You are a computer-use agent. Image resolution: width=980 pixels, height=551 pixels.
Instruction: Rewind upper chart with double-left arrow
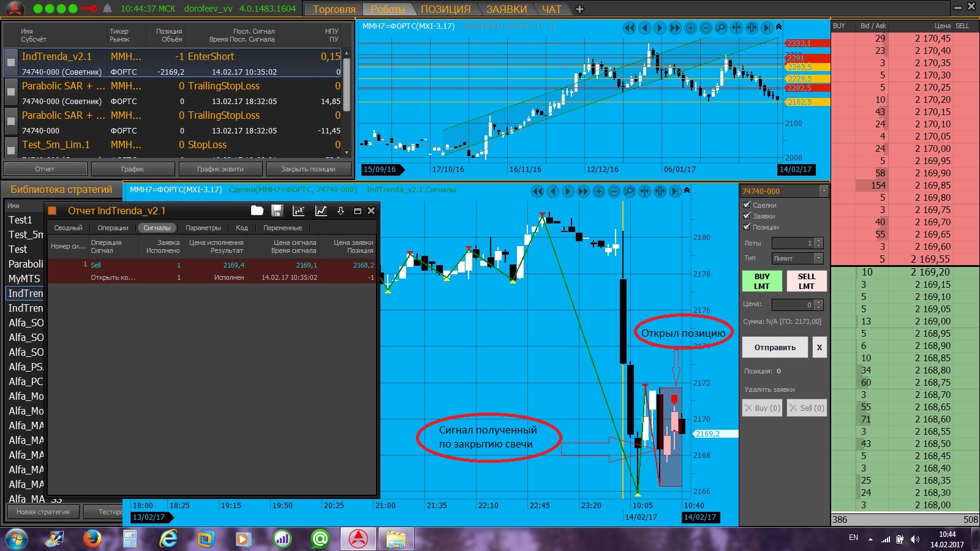629,28
